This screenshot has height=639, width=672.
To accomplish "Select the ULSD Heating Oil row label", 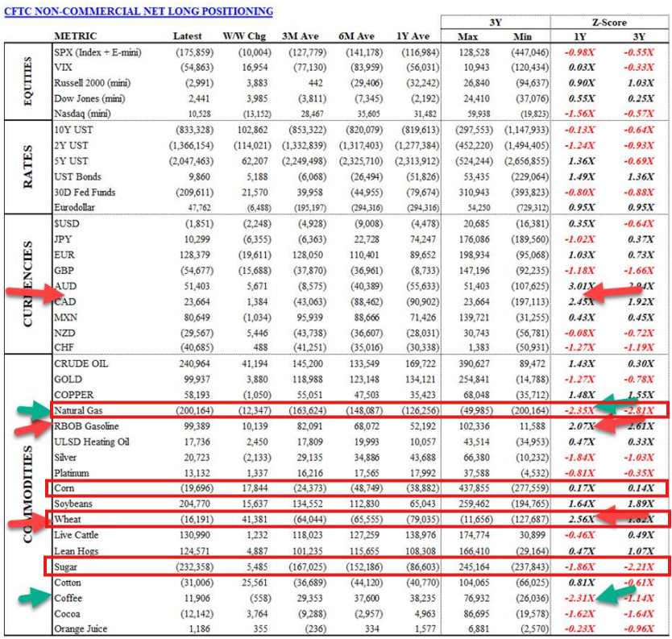I will click(92, 442).
